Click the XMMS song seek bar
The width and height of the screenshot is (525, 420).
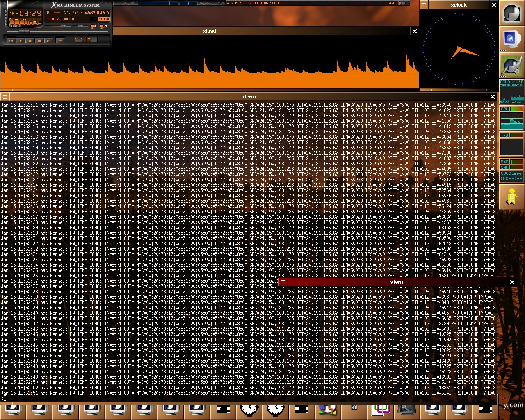tap(57, 32)
